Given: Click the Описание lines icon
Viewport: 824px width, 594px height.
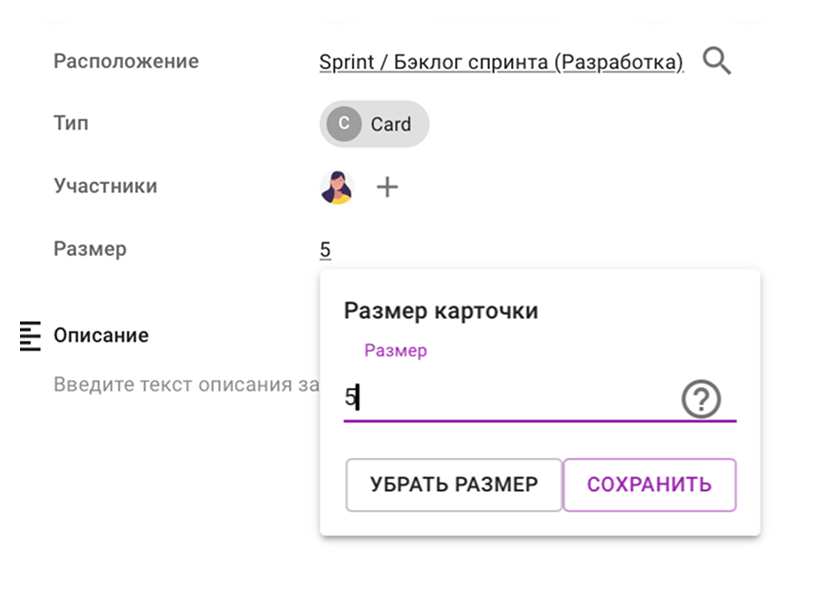Looking at the screenshot, I should (x=30, y=336).
